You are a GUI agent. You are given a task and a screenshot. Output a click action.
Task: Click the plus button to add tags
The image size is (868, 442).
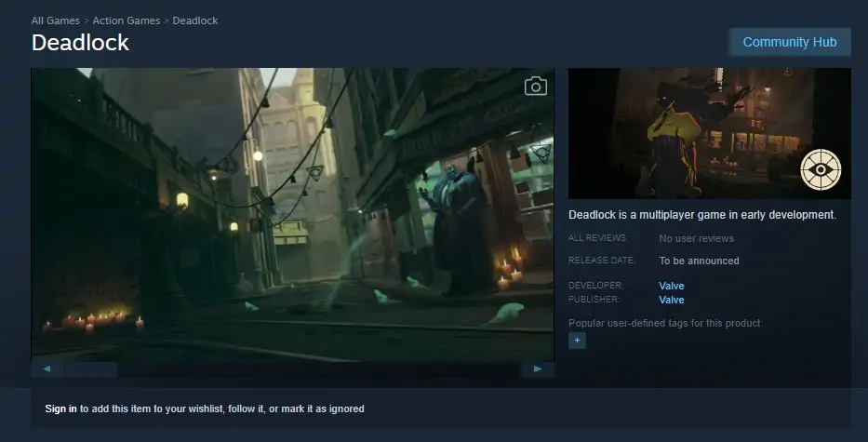point(577,340)
